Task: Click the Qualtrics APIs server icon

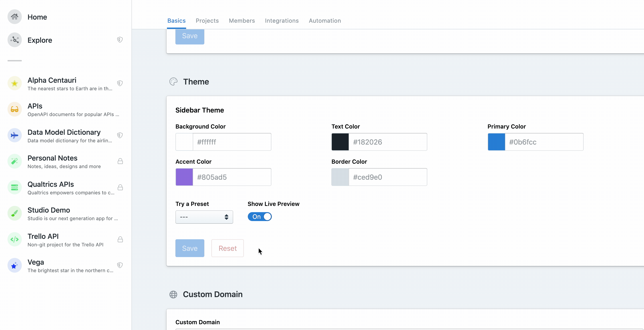Action: 14,187
